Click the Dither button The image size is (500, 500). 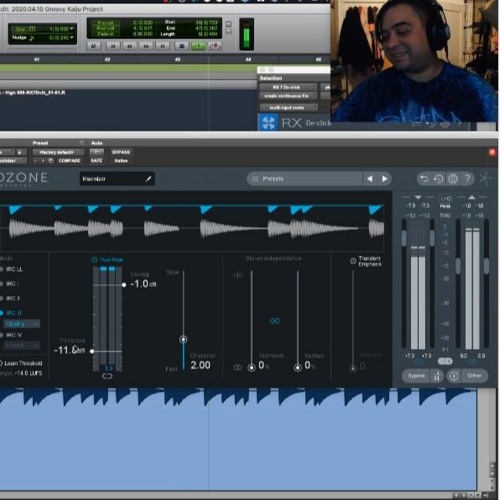tap(474, 376)
